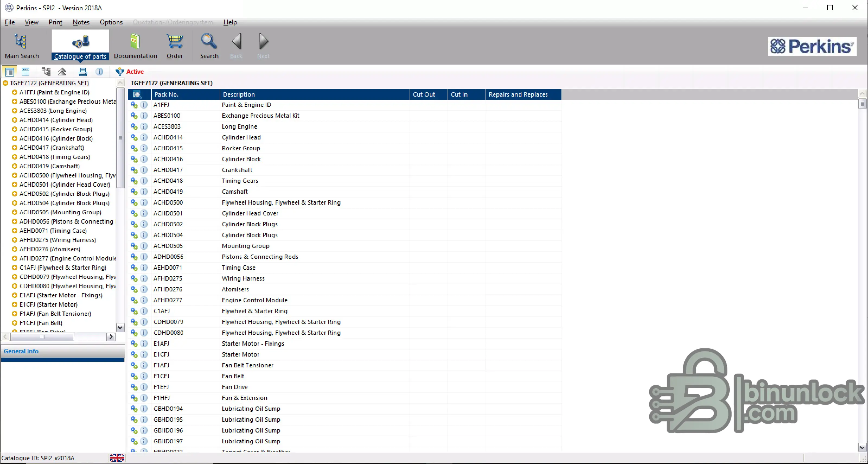Viewport: 868px width, 464px height.
Task: Go Back with the left arrow
Action: [x=236, y=46]
